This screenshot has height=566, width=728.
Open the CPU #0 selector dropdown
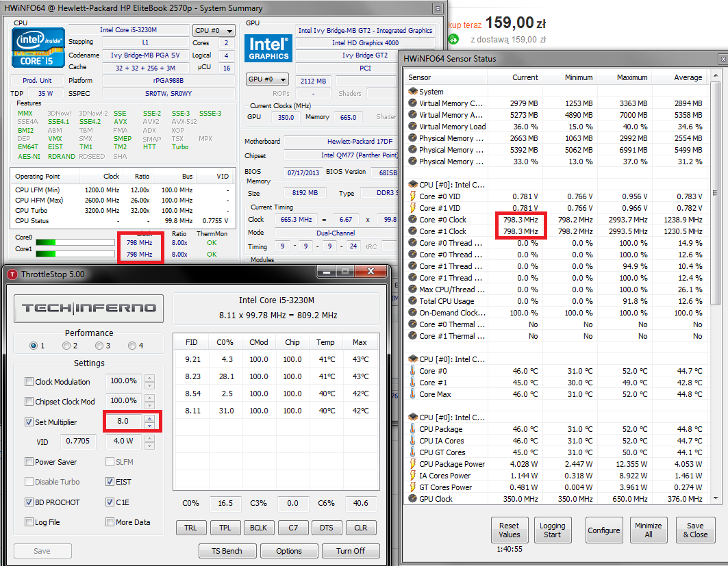pos(214,31)
